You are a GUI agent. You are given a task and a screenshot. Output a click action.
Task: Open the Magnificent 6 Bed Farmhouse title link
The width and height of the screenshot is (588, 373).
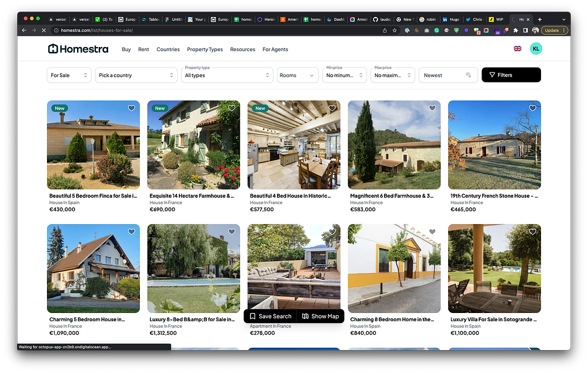pos(392,196)
